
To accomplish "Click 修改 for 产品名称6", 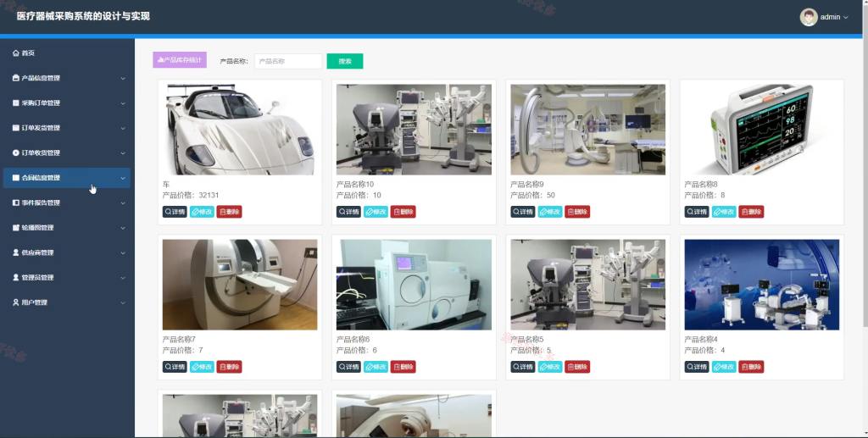I will click(376, 367).
